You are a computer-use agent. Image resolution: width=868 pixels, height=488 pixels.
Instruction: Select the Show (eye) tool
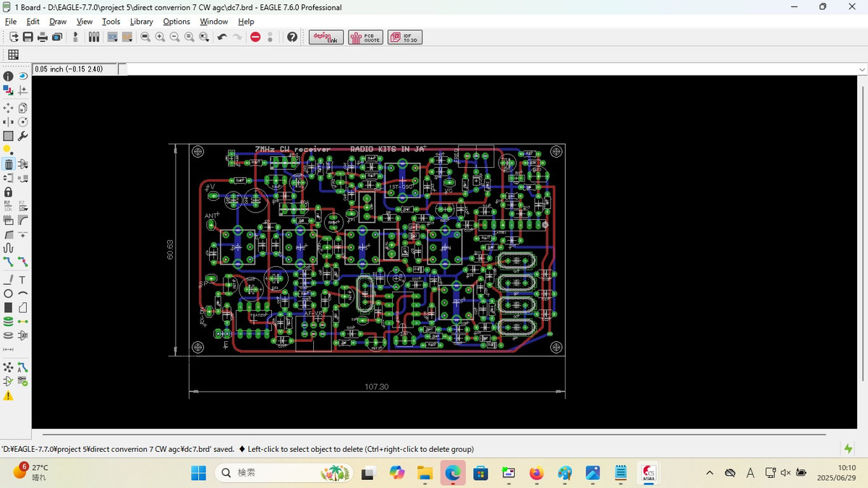click(x=23, y=76)
